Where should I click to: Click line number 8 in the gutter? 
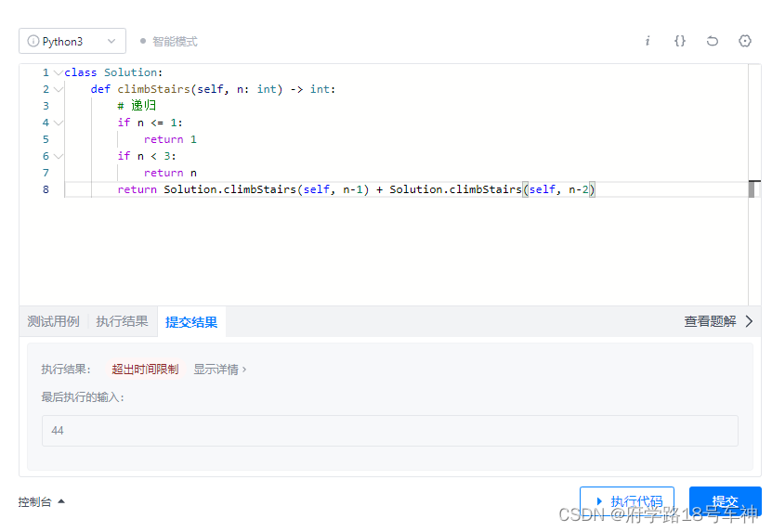[x=46, y=189]
